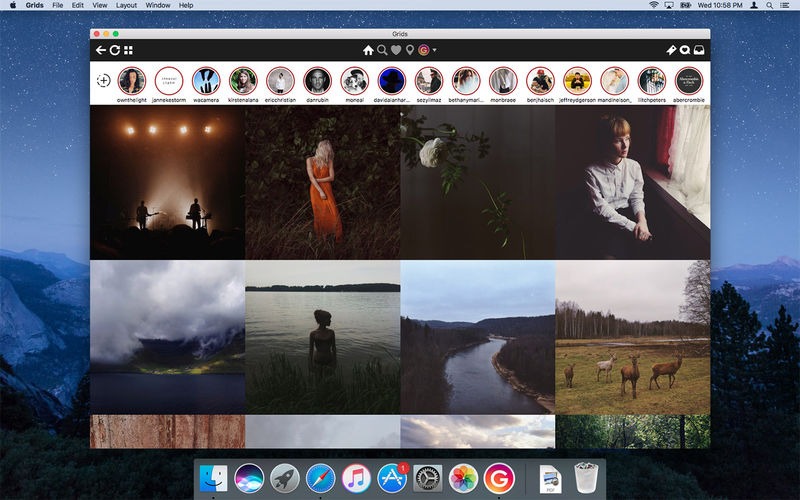This screenshot has height=500, width=800.
Task: Open the direct inbox tray icon
Action: coord(699,50)
